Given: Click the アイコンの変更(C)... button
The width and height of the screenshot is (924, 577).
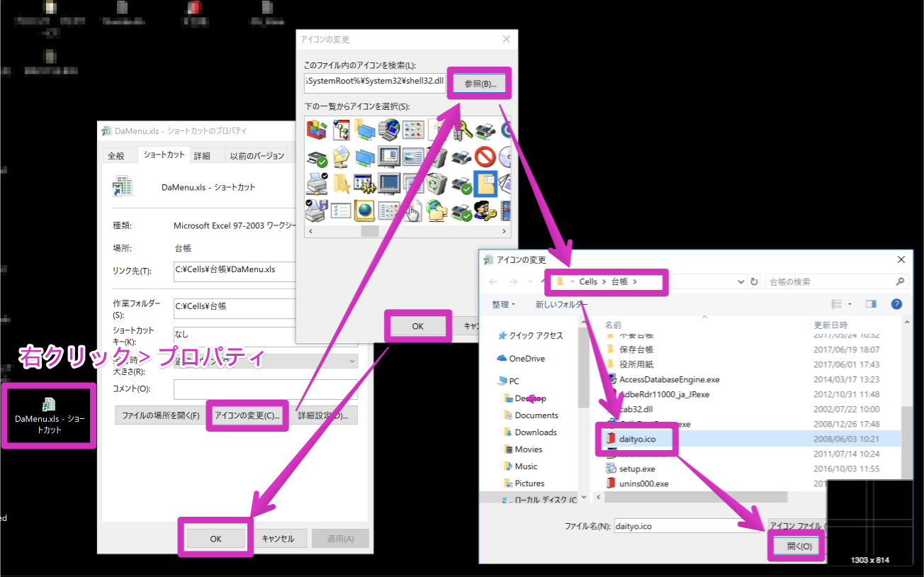Looking at the screenshot, I should 247,415.
